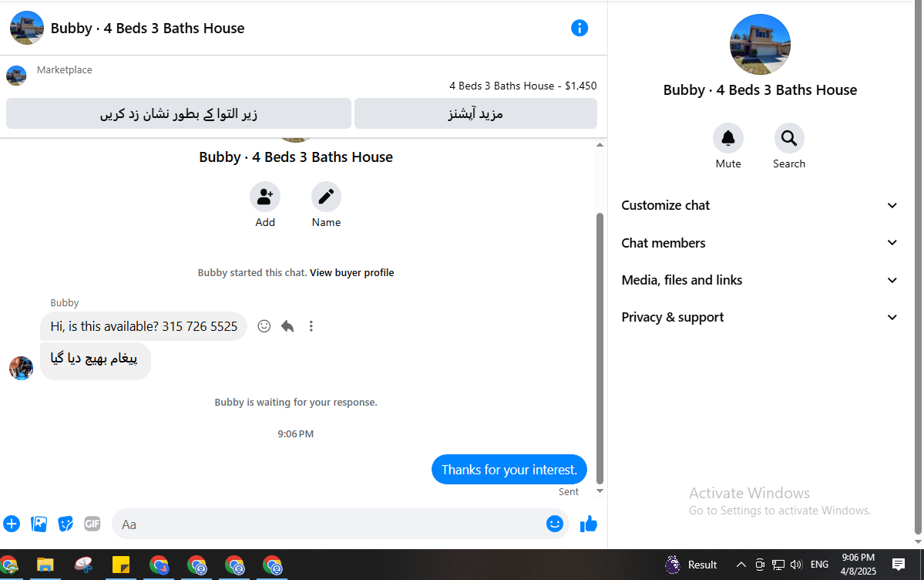
Task: Expand Chat members section
Action: [x=760, y=243]
